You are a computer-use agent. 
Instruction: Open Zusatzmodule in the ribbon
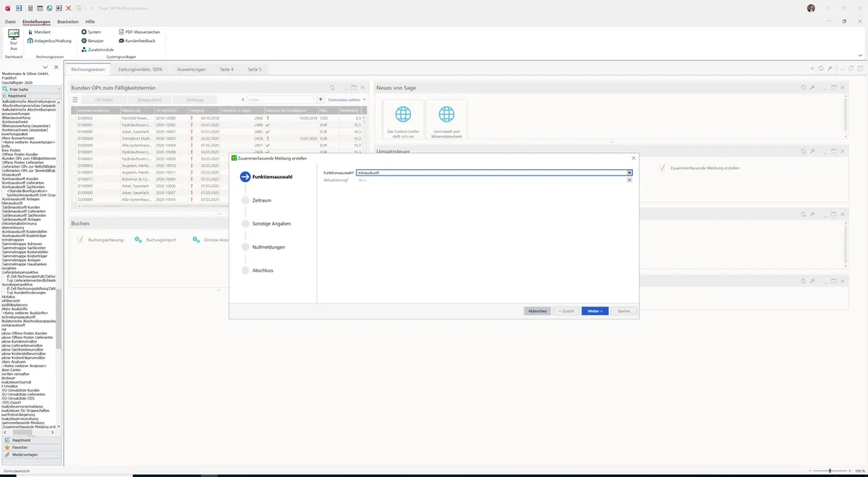tap(97, 49)
